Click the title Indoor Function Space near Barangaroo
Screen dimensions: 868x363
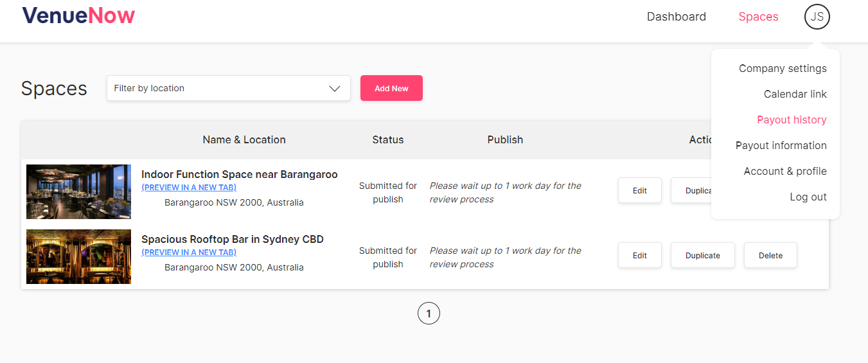(x=239, y=174)
